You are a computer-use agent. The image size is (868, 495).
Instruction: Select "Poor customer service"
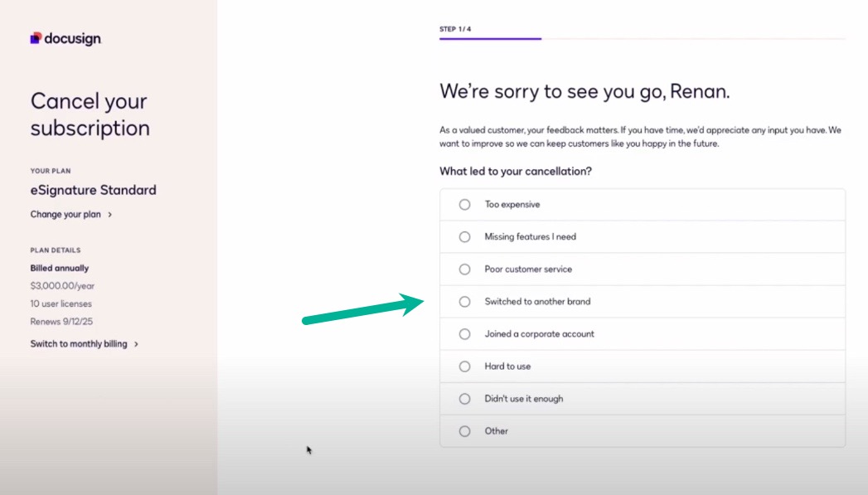point(464,269)
